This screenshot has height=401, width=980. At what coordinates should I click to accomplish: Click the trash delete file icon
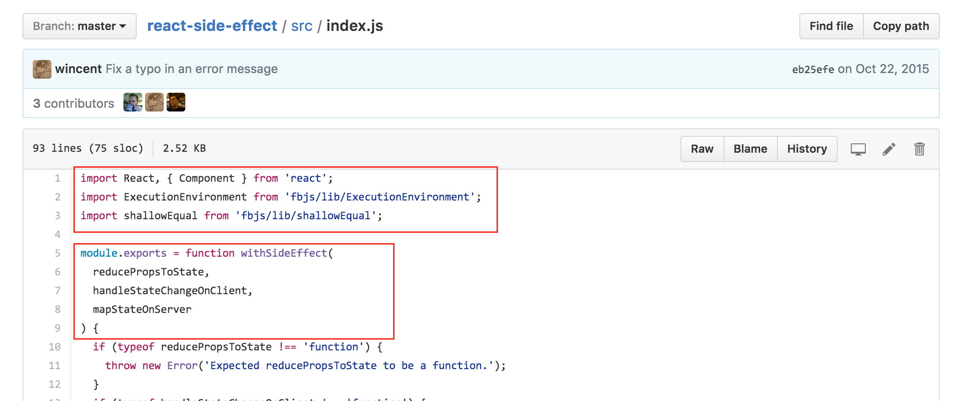(919, 149)
